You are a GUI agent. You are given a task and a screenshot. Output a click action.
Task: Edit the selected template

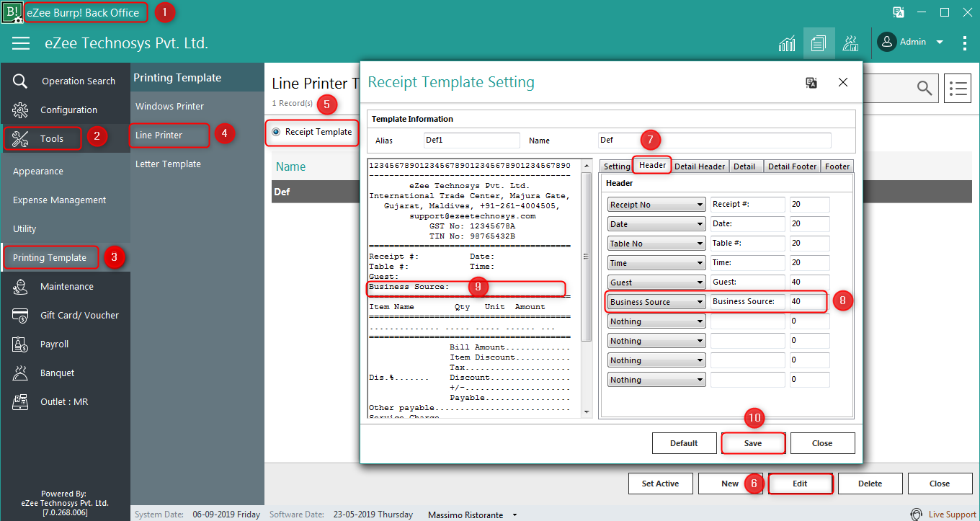(x=800, y=484)
